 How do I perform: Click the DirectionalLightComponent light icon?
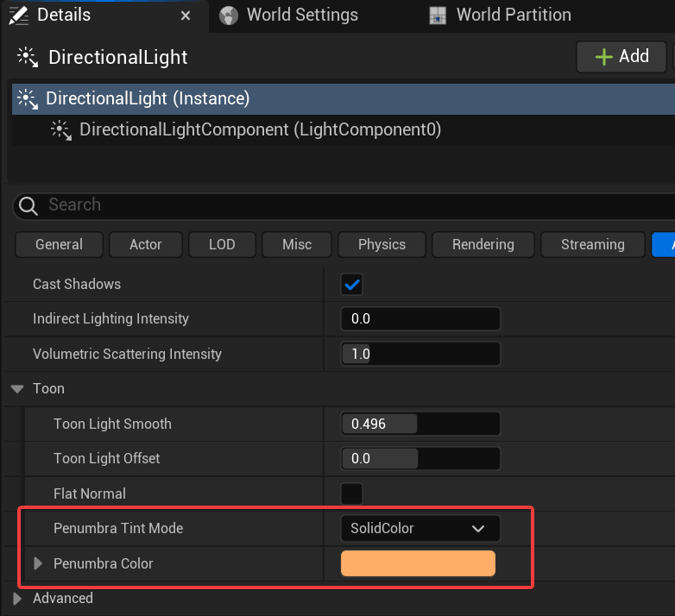click(61, 130)
